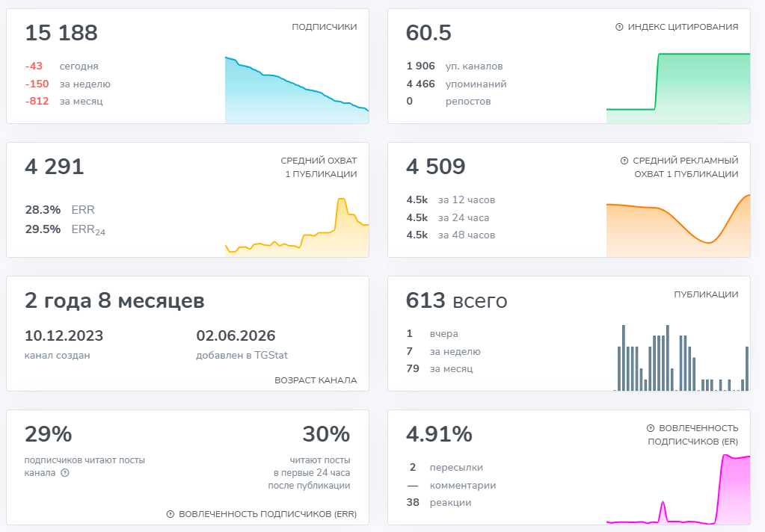Screen dimensions: 765x532
Task: Click the 'комментарии' row
Action: pos(452,486)
